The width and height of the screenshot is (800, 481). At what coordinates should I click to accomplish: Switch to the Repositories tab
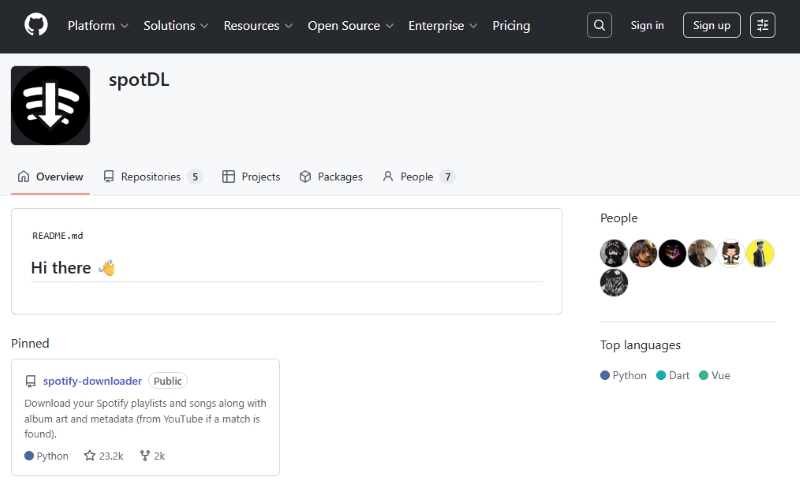point(153,176)
